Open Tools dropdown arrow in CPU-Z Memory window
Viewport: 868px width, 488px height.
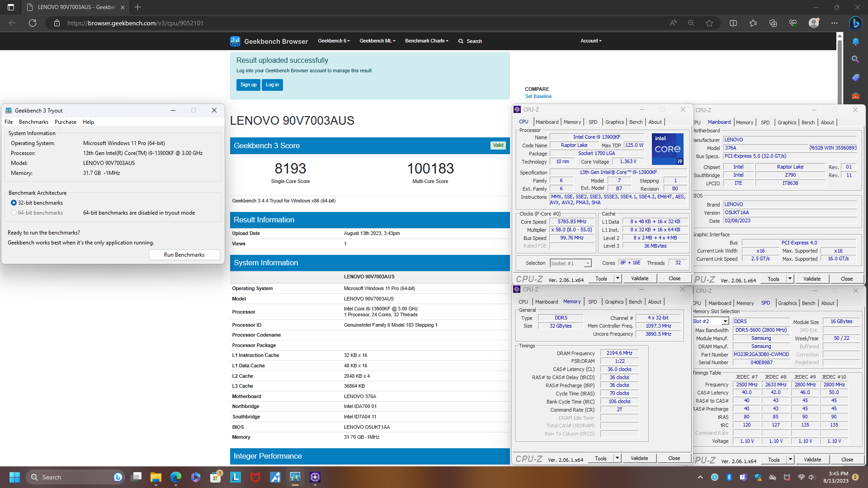[617, 458]
